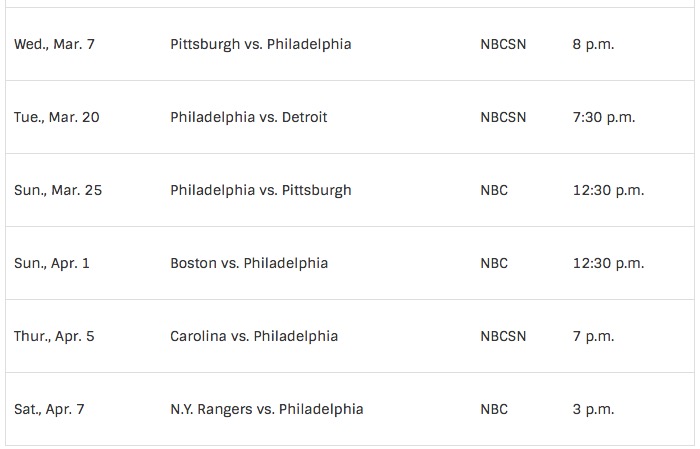700x449 pixels.
Task: Click the 7 p.m. game time
Action: (593, 336)
